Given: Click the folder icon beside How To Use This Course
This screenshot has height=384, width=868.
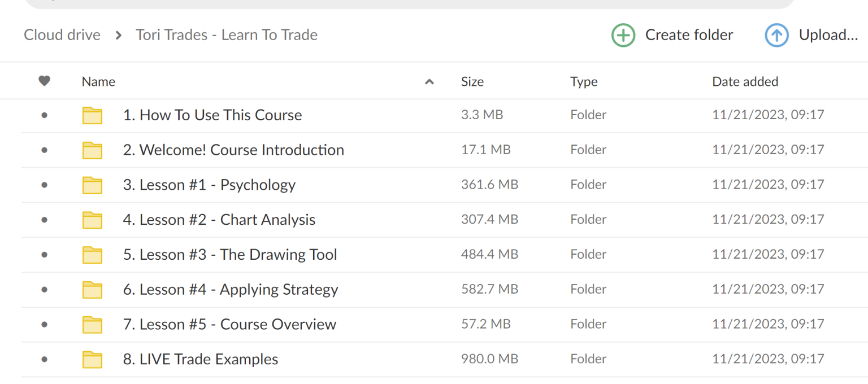Looking at the screenshot, I should (x=92, y=115).
